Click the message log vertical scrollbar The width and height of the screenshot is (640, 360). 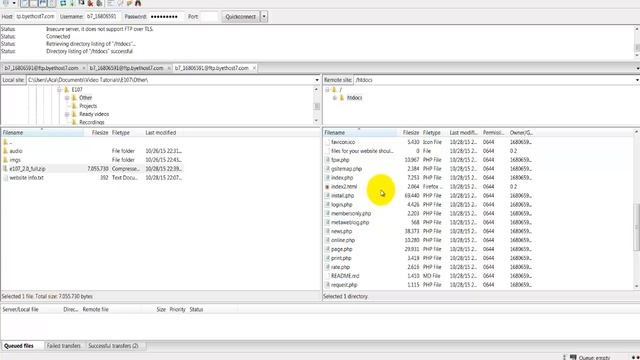click(x=637, y=47)
